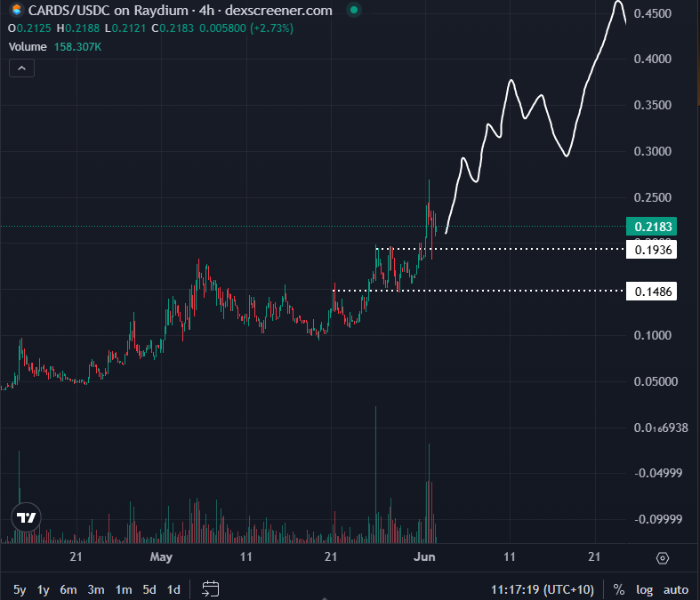Select the 1m time range
The height and width of the screenshot is (600, 700).
point(124,589)
